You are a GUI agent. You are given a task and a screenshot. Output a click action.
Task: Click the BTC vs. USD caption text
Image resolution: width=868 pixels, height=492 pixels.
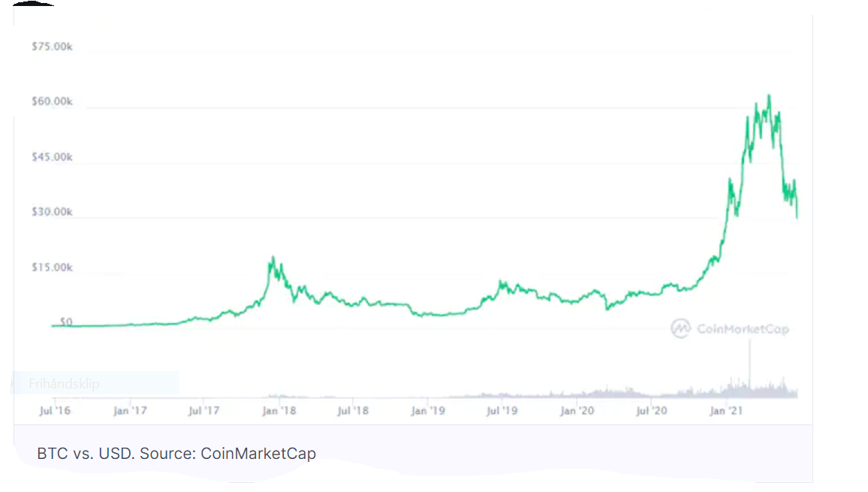click(176, 454)
